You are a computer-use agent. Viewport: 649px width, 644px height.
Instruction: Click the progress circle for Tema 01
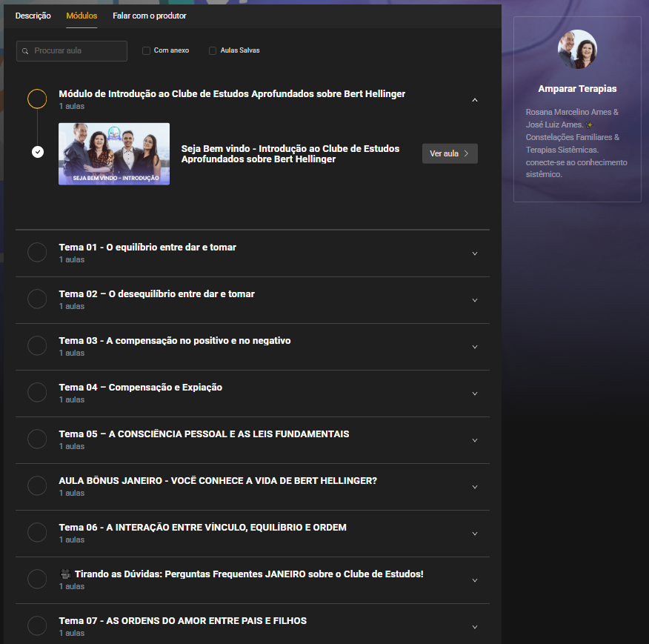[x=37, y=252]
